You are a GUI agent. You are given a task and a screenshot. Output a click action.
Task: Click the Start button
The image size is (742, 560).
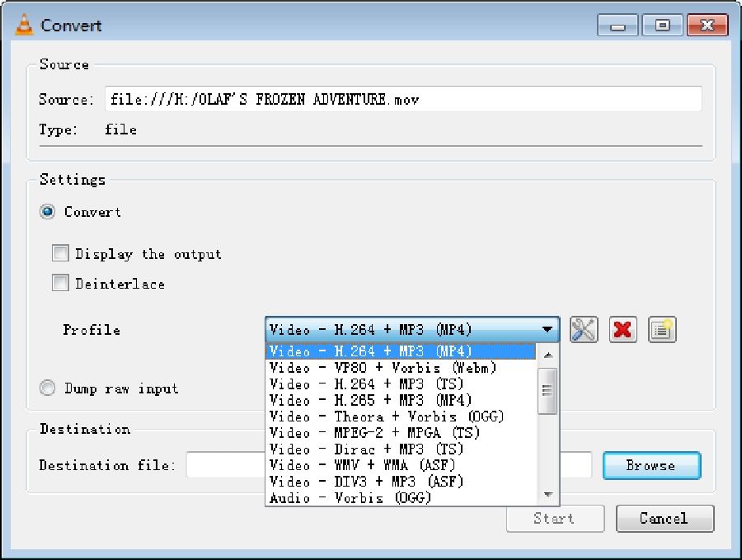pos(555,518)
